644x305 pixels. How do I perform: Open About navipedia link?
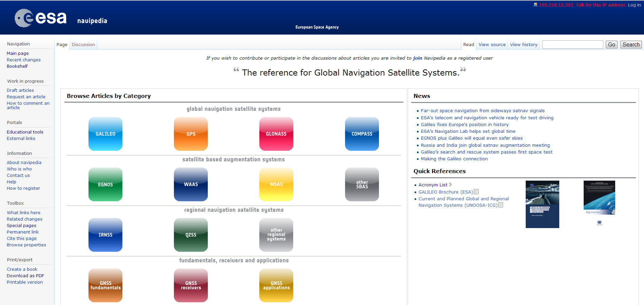point(24,162)
